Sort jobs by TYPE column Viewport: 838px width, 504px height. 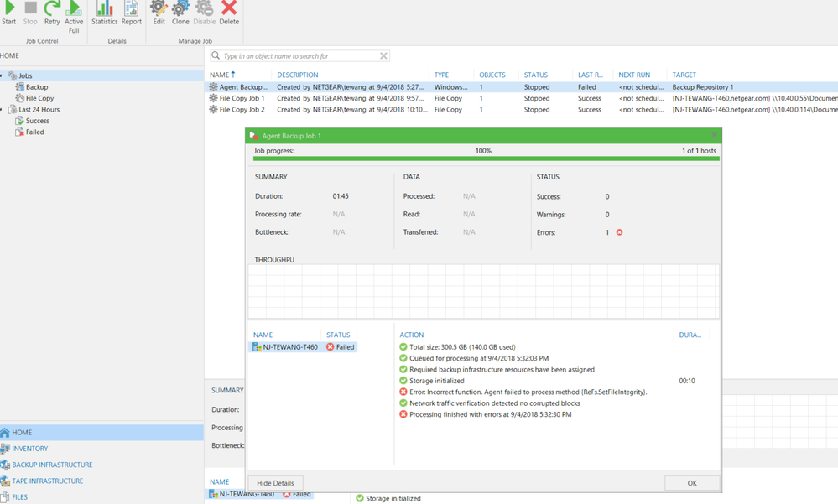[x=441, y=75]
